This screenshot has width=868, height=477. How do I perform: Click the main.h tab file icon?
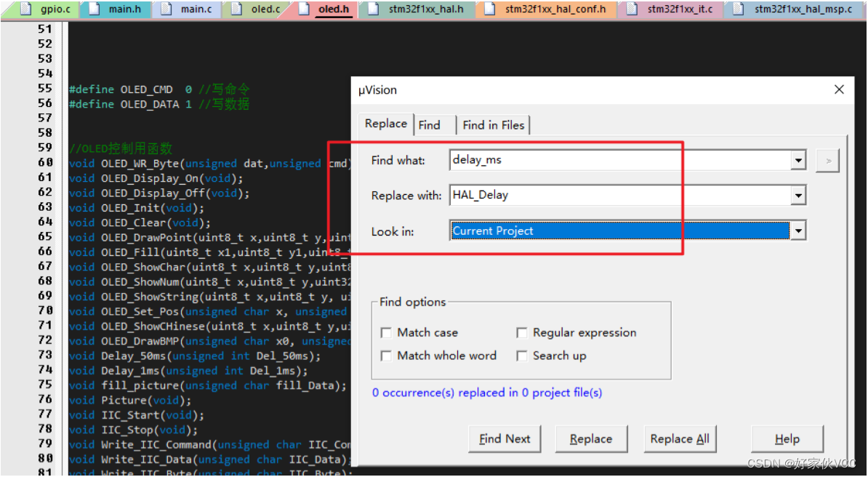point(95,9)
